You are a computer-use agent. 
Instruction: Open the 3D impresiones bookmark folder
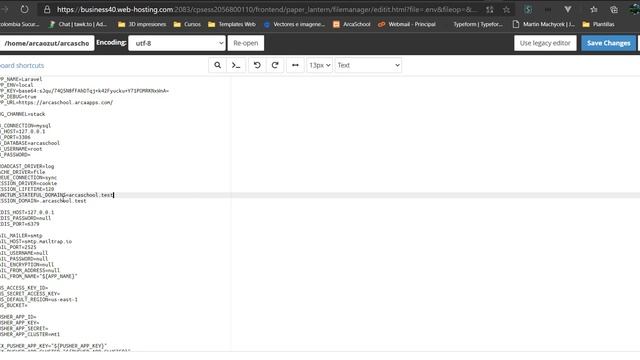coord(142,24)
